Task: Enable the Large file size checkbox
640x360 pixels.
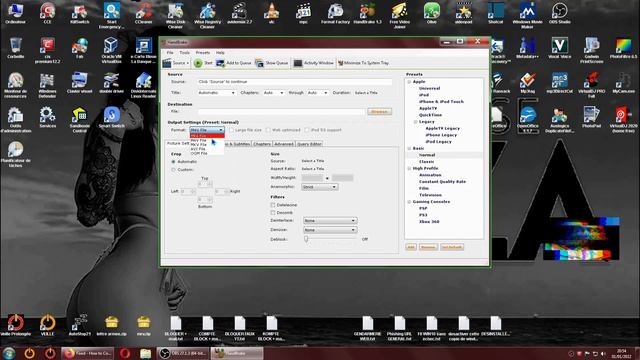Action: (x=231, y=130)
